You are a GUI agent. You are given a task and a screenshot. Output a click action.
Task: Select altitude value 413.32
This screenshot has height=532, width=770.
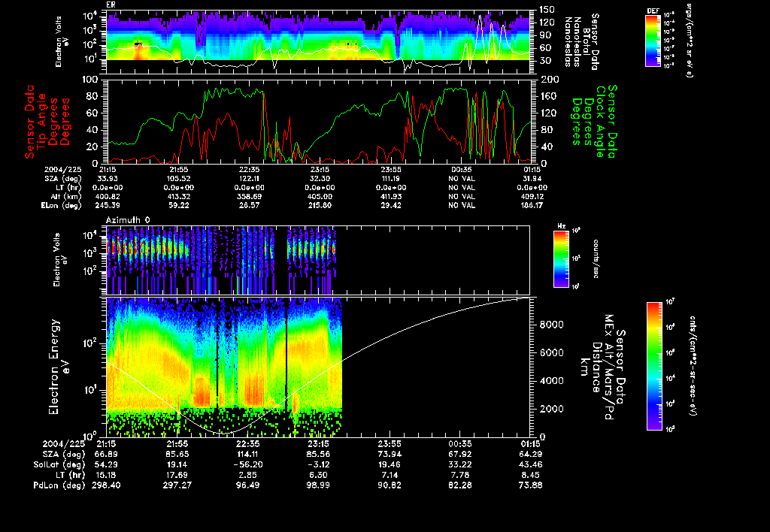point(178,197)
